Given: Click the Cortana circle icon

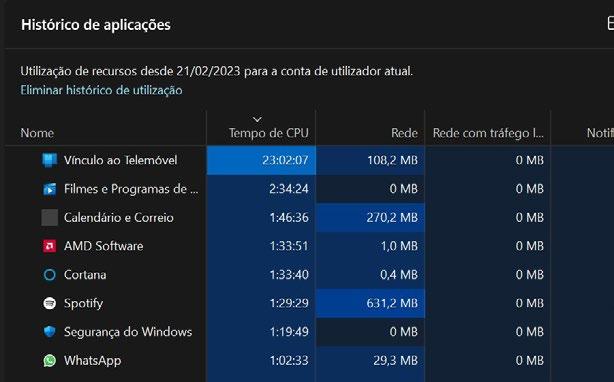Looking at the screenshot, I should click(49, 275).
